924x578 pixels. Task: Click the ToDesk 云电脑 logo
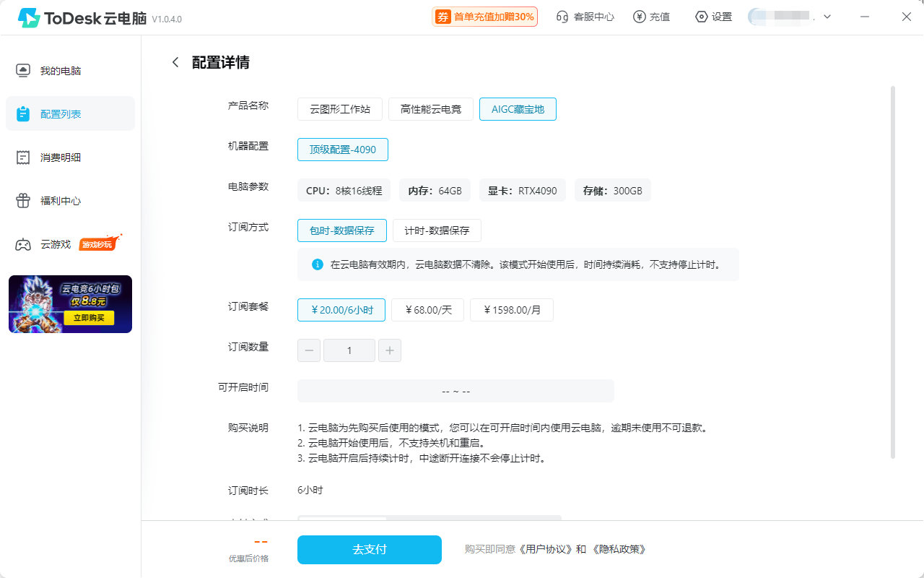tap(77, 18)
